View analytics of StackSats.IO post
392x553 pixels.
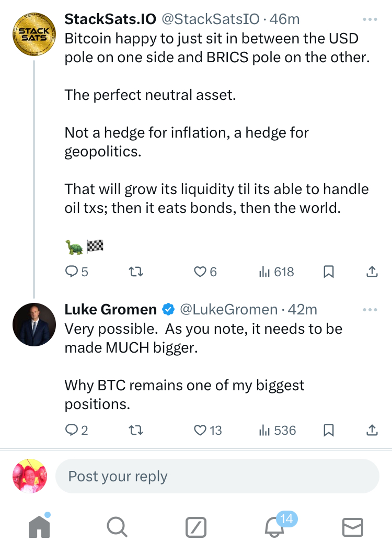[x=264, y=272]
